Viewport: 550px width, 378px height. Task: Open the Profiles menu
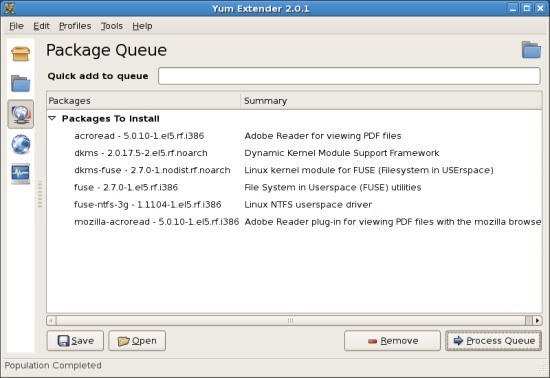[75, 26]
